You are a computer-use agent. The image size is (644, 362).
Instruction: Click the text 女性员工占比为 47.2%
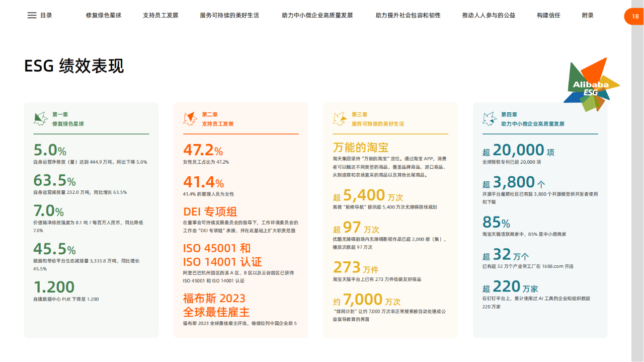tap(206, 162)
